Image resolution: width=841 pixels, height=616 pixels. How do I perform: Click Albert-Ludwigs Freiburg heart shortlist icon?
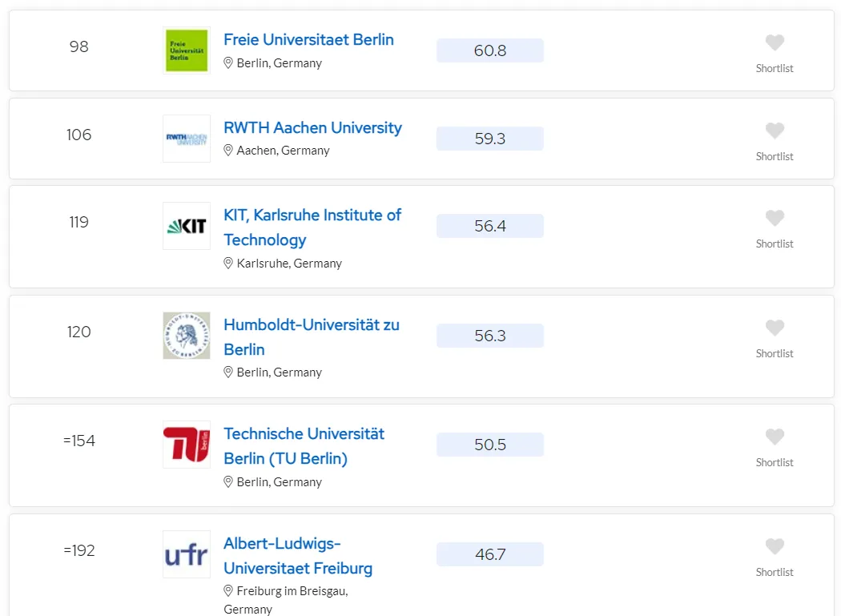774,546
